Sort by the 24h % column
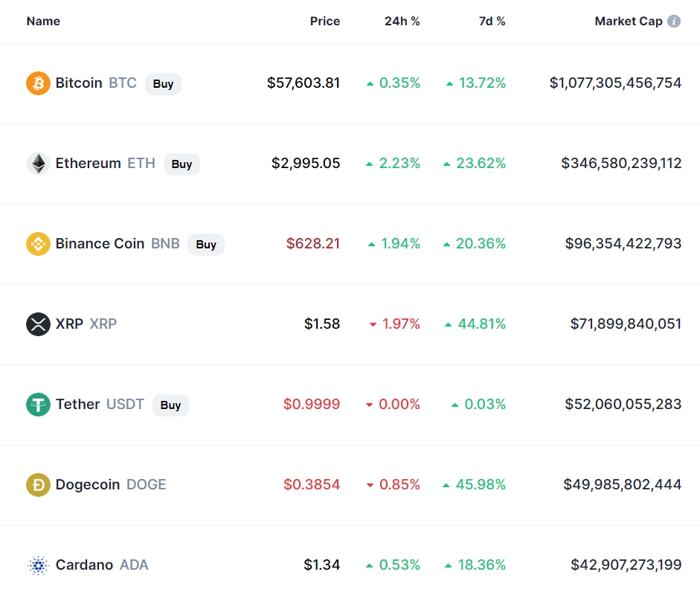700x595 pixels. click(402, 22)
